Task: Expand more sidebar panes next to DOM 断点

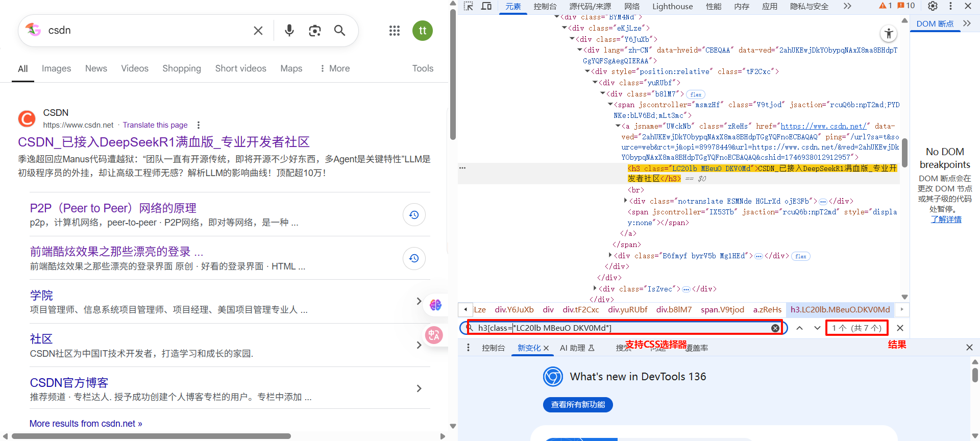Action: pyautogui.click(x=967, y=23)
